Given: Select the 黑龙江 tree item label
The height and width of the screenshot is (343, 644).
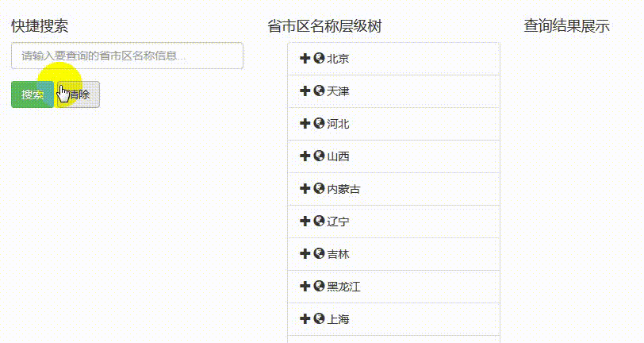Looking at the screenshot, I should [x=343, y=287].
